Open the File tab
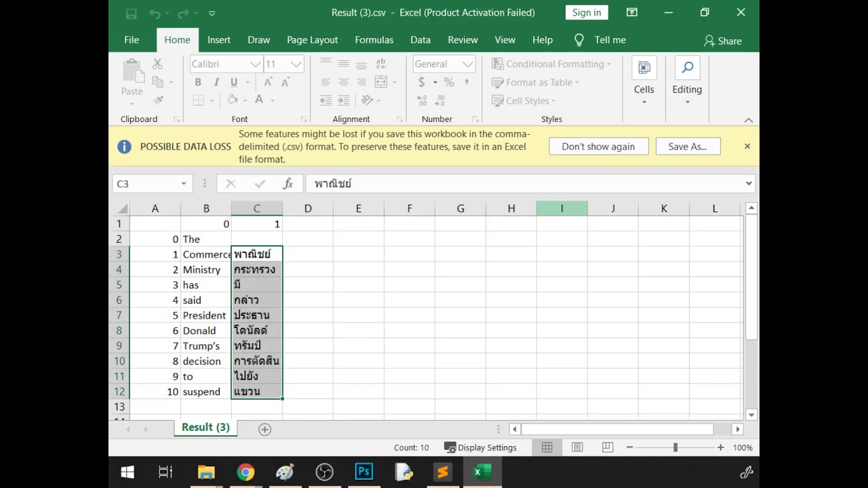The height and width of the screenshot is (488, 868). 132,40
